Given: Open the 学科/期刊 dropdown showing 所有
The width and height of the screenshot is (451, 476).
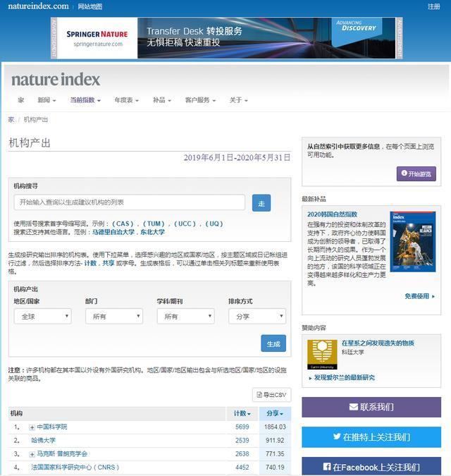Looking at the screenshot, I should [185, 317].
